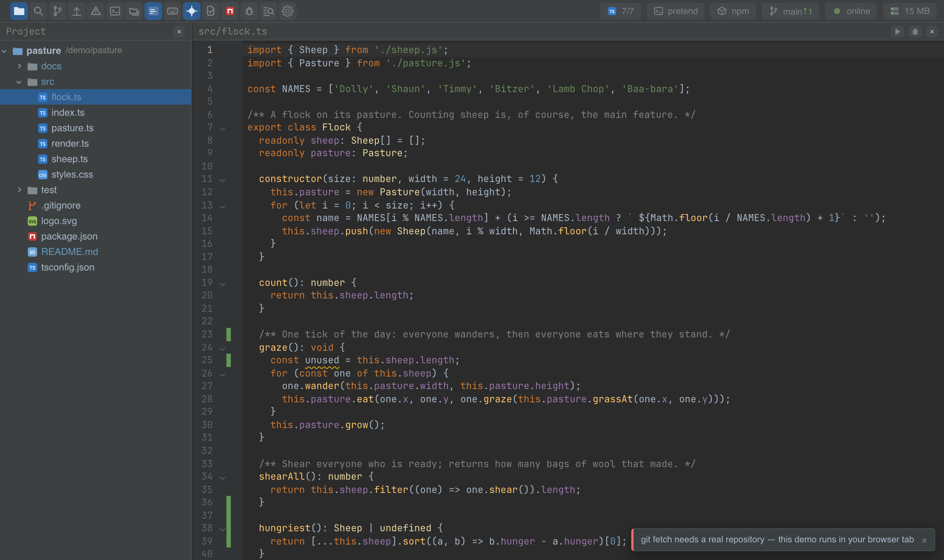Open index.ts in file tree
This screenshot has height=560, width=944.
96,112
